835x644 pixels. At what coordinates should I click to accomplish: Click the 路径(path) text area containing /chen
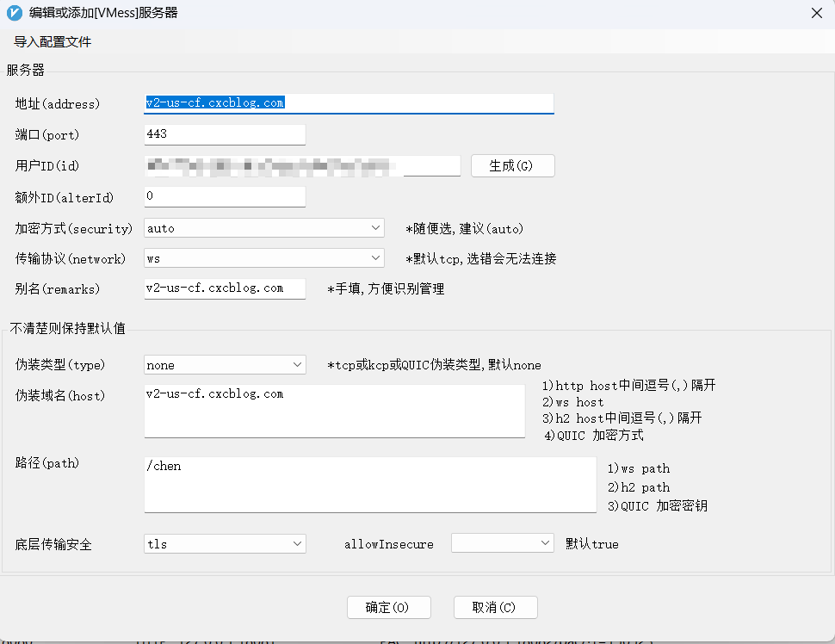(x=370, y=485)
